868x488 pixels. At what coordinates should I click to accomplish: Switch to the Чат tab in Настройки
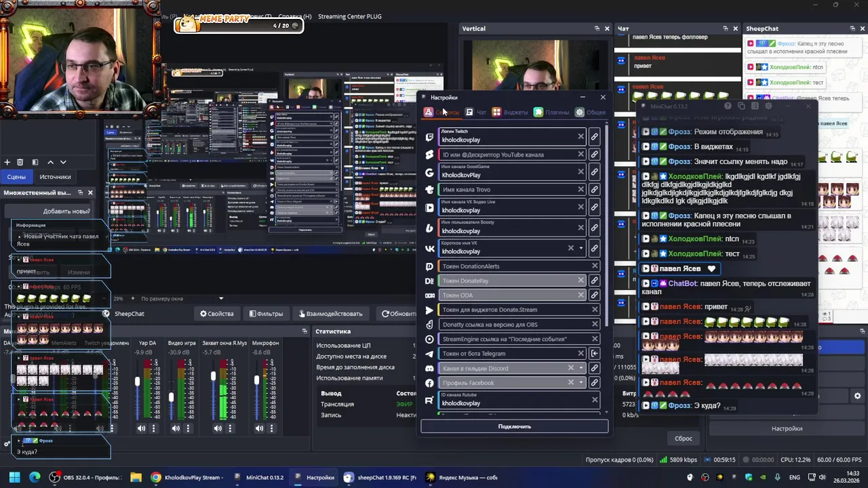[x=476, y=112]
